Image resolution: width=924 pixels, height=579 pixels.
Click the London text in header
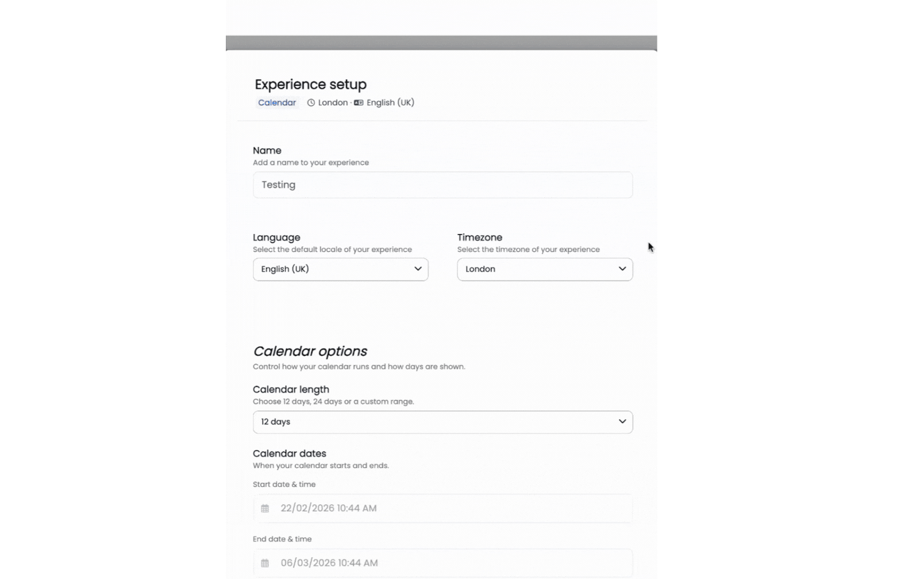click(x=333, y=103)
